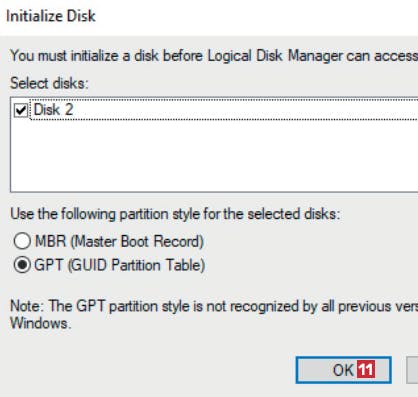Click the Initialize Disk title bar text
The image size is (418, 397).
51,16
